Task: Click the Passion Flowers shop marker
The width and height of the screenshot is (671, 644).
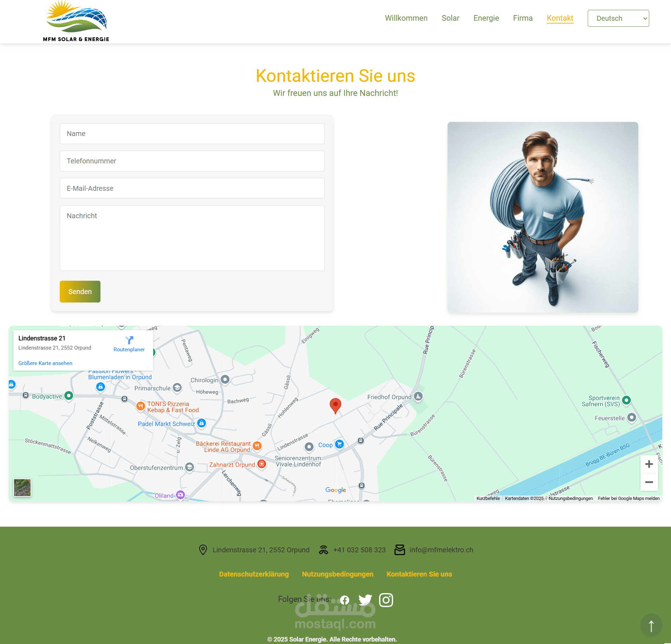Action: [x=100, y=387]
